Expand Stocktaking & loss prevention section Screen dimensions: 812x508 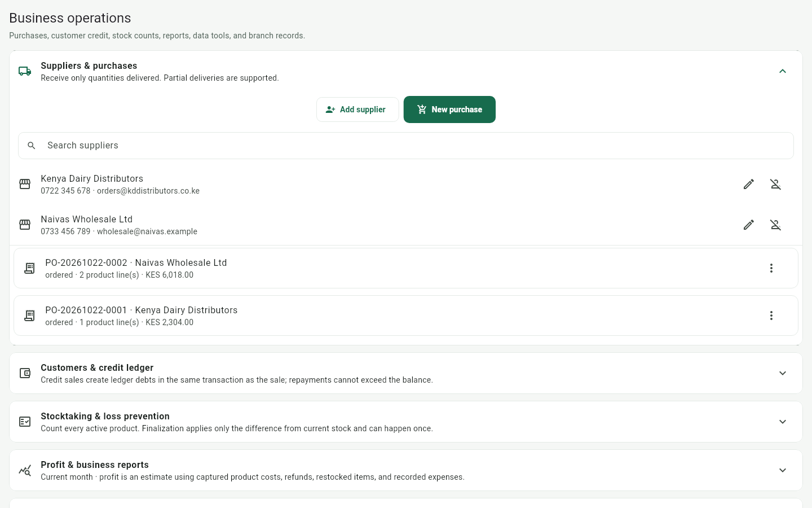(783, 422)
